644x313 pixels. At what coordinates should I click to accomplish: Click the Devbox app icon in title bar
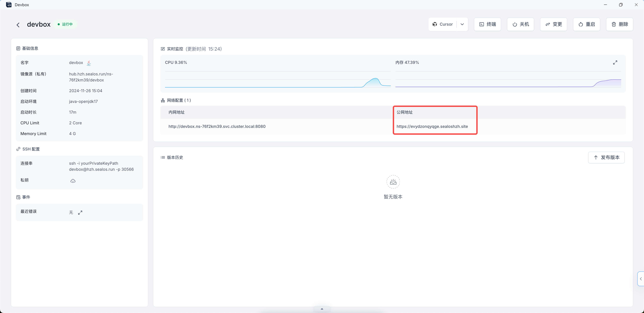click(x=9, y=5)
